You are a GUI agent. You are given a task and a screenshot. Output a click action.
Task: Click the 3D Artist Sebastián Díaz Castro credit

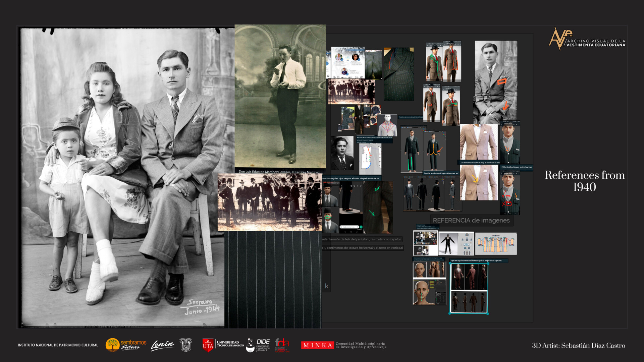click(x=578, y=346)
